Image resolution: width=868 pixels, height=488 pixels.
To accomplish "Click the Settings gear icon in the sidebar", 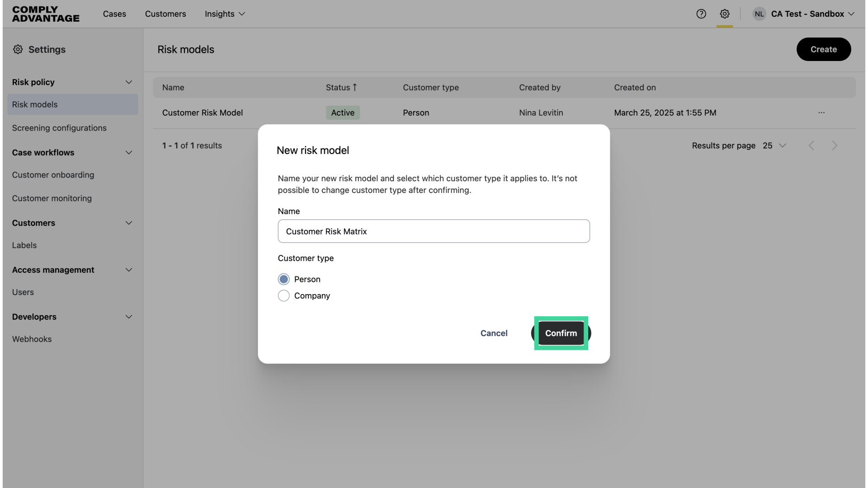I will click(18, 49).
